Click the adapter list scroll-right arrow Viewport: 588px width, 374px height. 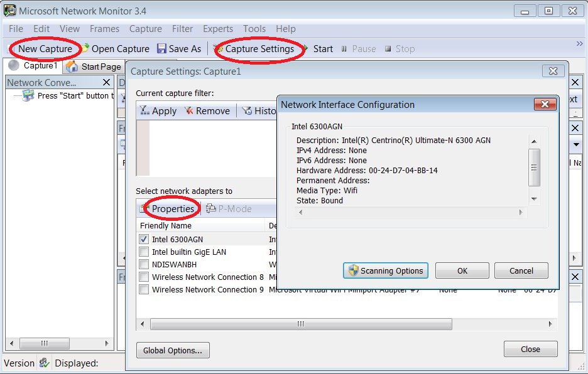(x=550, y=324)
